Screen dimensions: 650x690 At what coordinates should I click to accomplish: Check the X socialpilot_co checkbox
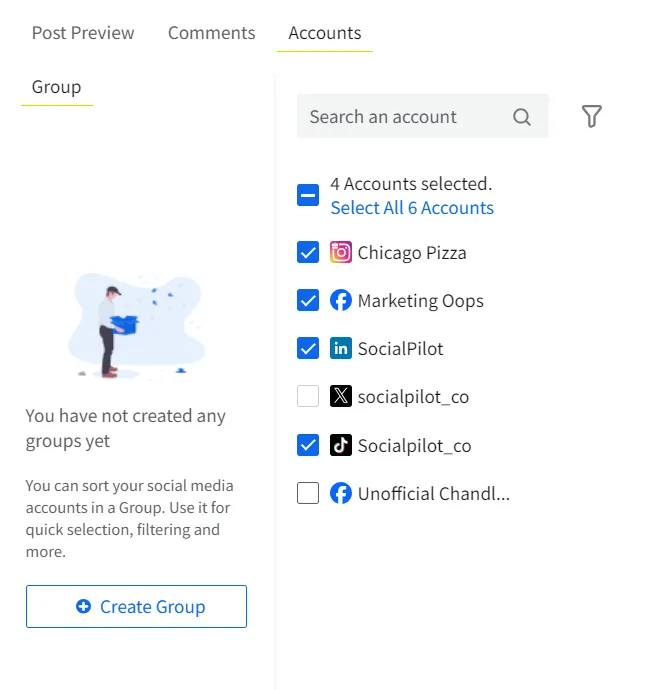pos(308,396)
